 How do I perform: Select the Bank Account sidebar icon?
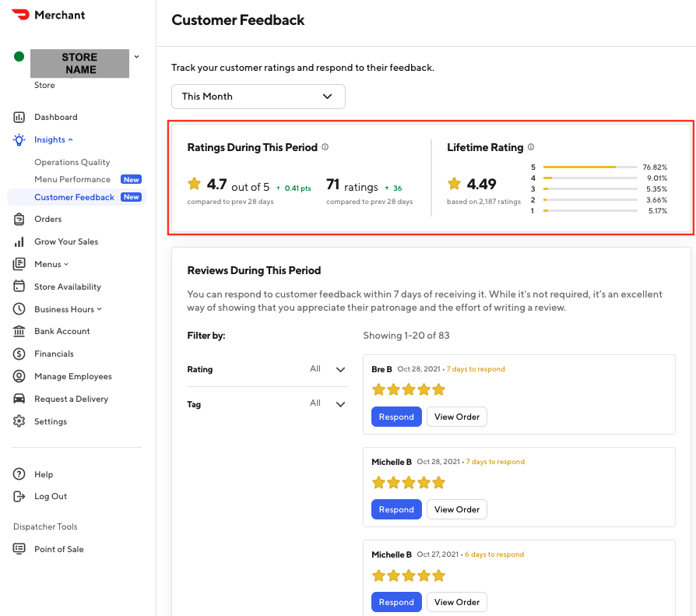[x=19, y=331]
